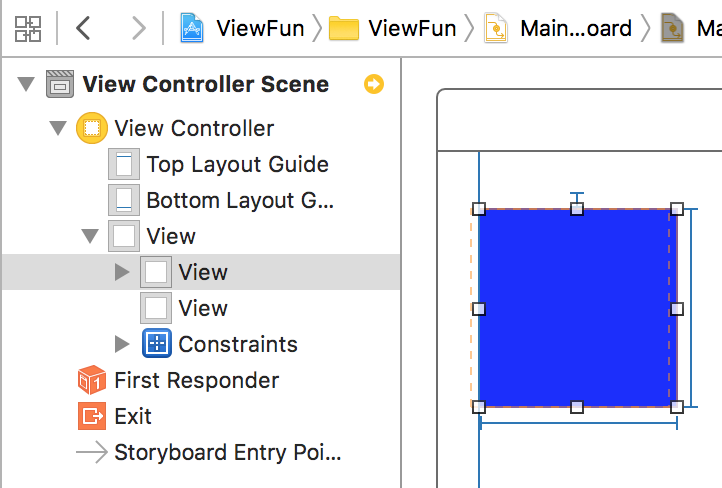This screenshot has height=488, width=722.
Task: Collapse the View Controller Scene tree
Action: 26,84
